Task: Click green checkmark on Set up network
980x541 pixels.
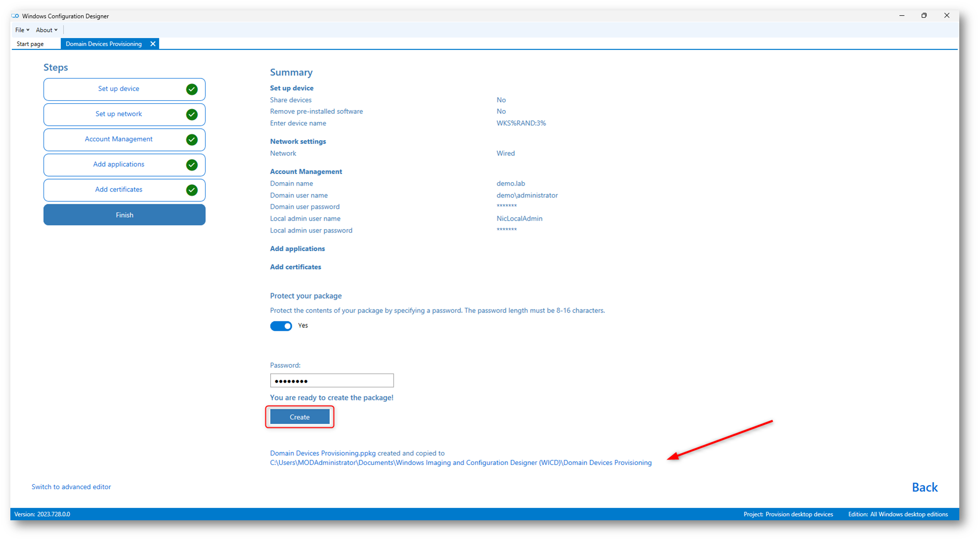Action: [x=192, y=115]
